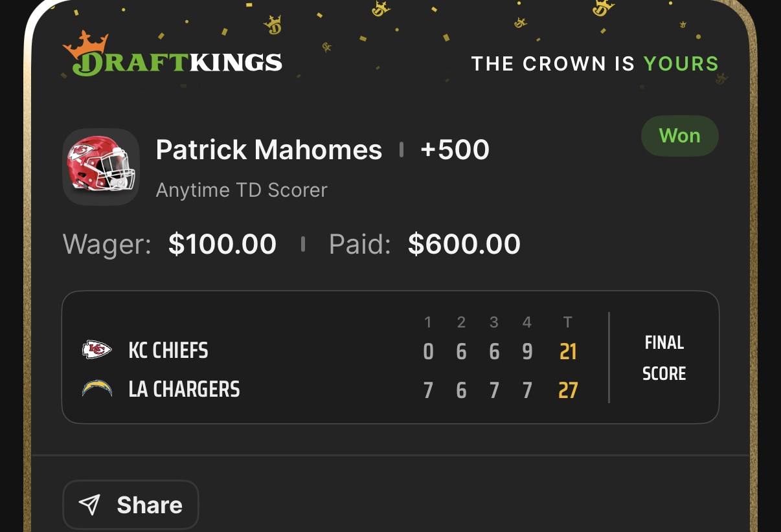The image size is (781, 532).
Task: Click the $600.00 paid amount
Action: click(464, 244)
